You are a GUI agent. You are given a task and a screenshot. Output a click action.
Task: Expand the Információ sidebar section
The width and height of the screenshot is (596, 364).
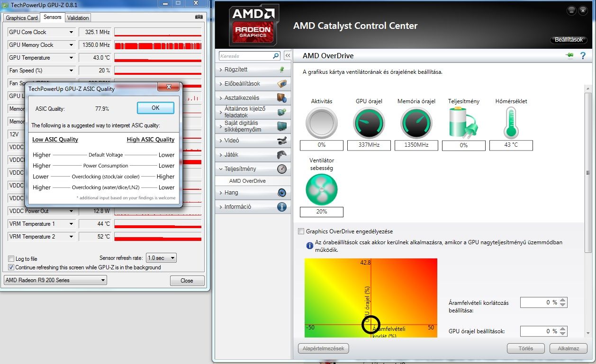253,207
